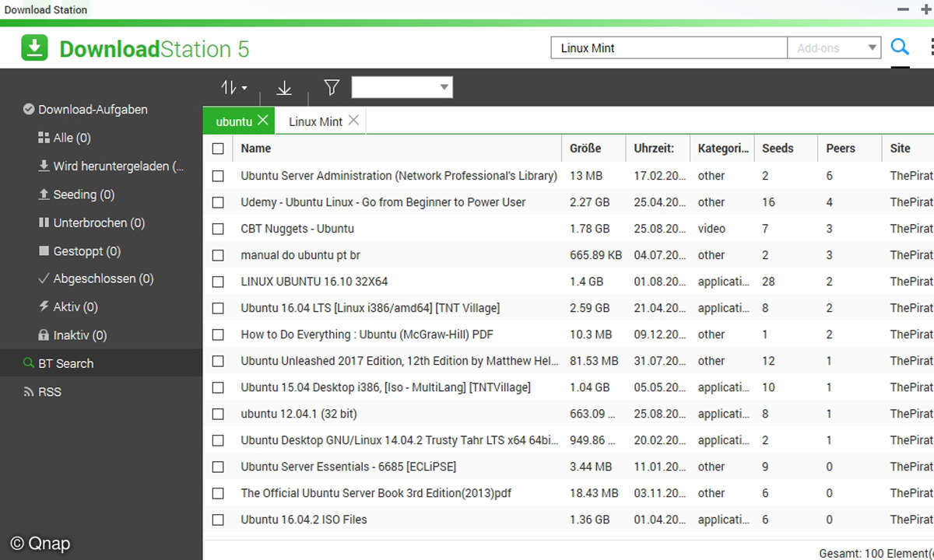Check the Ubuntu 16.04.2 ISO Files row
934x560 pixels.
tap(218, 520)
